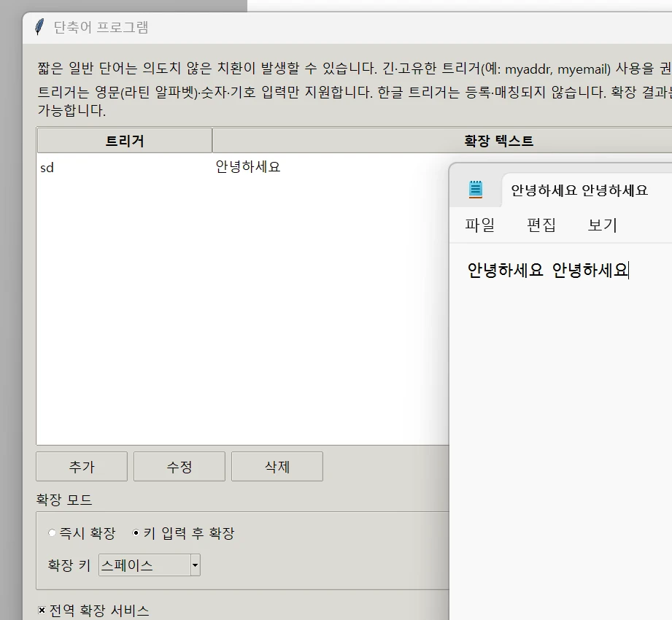The image size is (672, 620).
Task: Click the 안녕하세요 expansion text cell
Action: pyautogui.click(x=248, y=167)
